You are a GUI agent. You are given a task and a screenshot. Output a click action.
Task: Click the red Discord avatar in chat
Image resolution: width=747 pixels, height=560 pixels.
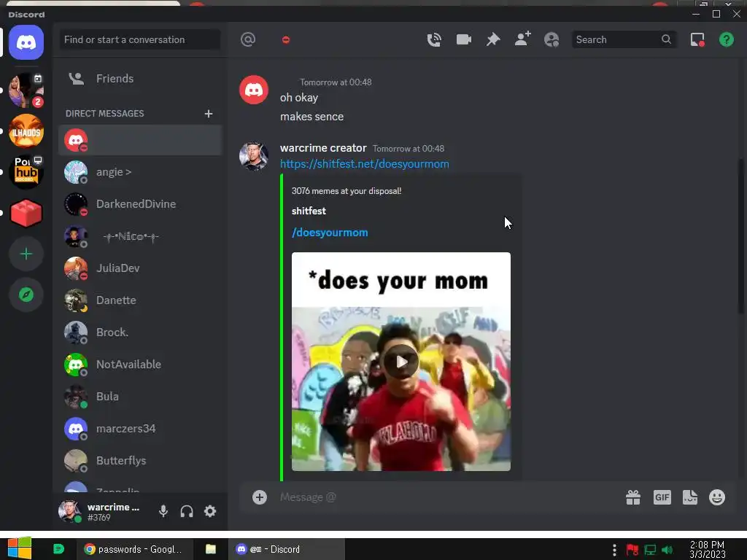coord(253,90)
